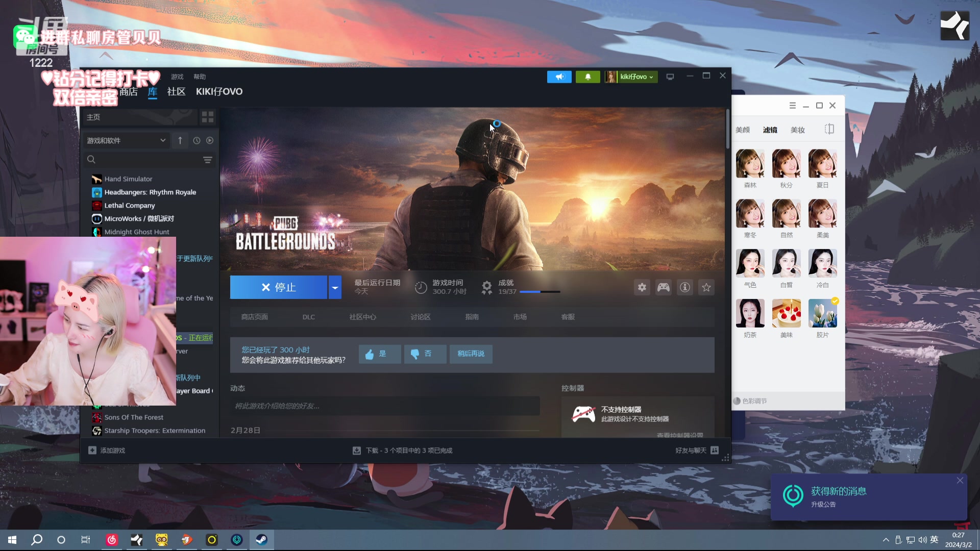Click the 添加游戏 plus icon
Viewport: 980px width, 551px height.
[92, 450]
